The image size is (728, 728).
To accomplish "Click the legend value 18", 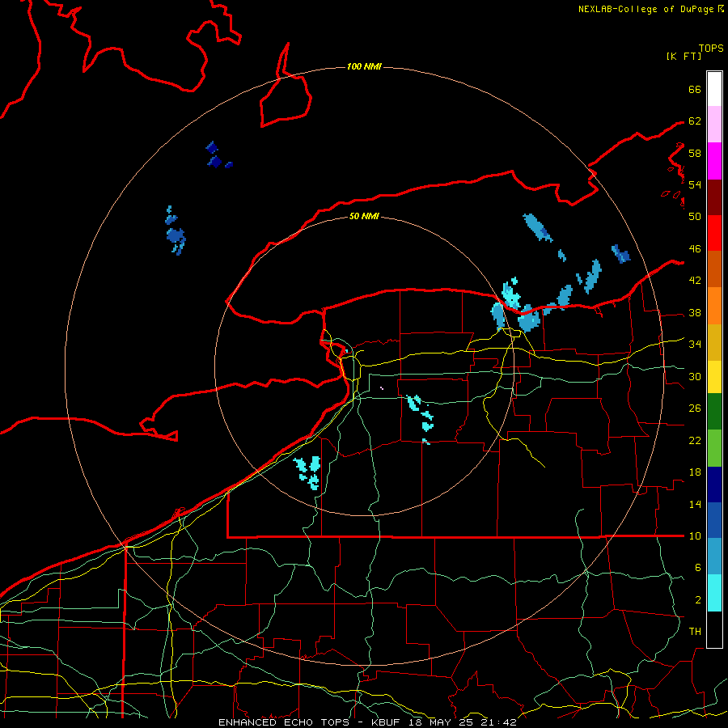I will click(x=695, y=472).
